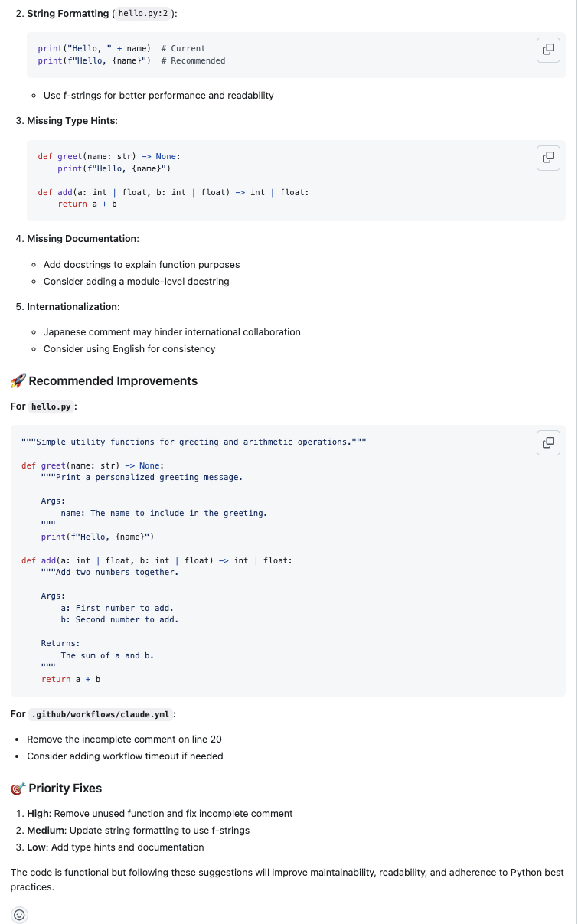Click the Internationalization list item
Image resolution: width=578 pixels, height=924 pixels.
[x=71, y=306]
